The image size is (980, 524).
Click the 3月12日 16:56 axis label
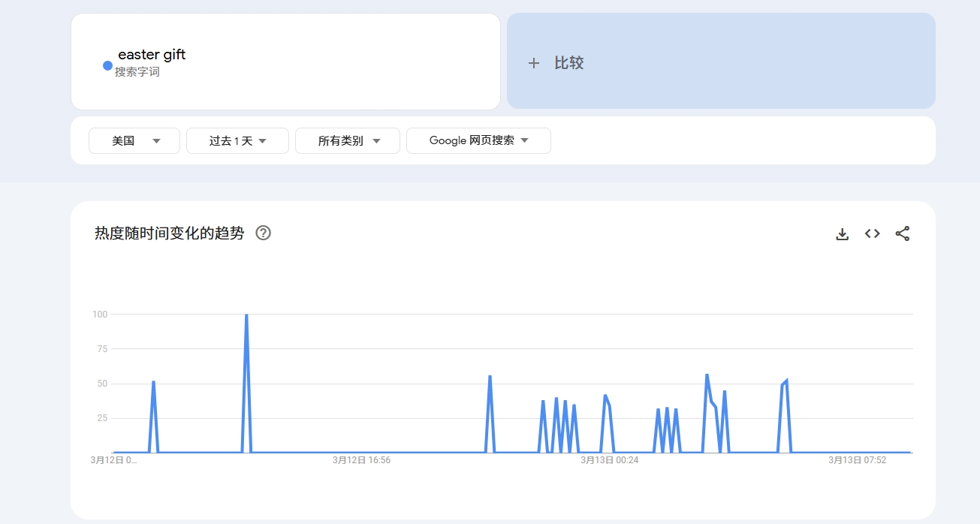[361, 460]
